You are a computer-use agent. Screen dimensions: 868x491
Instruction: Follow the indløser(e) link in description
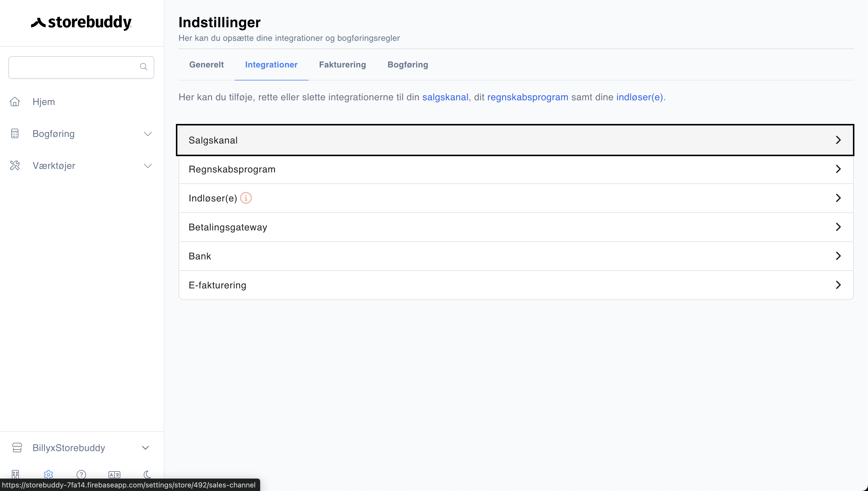(x=639, y=97)
